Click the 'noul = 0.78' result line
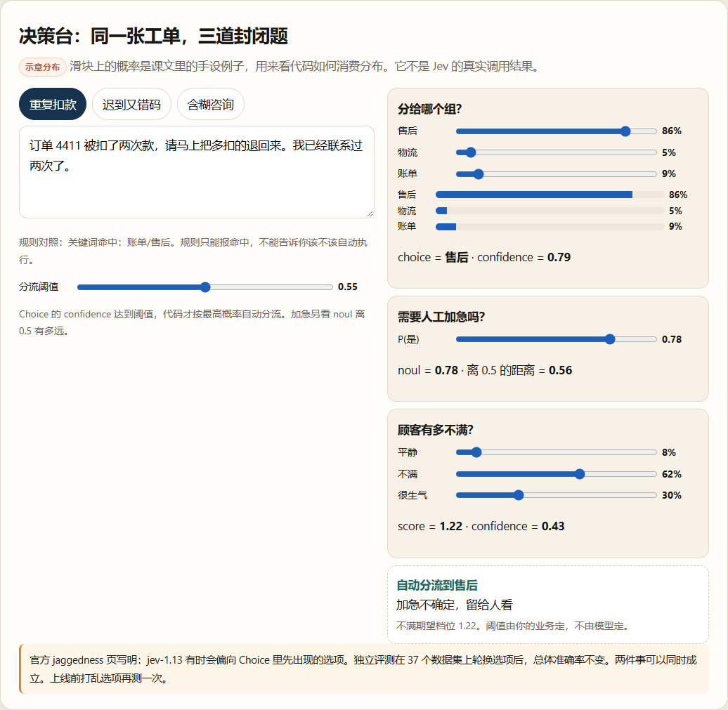Viewport: 728px width, 710px height. 485,370
